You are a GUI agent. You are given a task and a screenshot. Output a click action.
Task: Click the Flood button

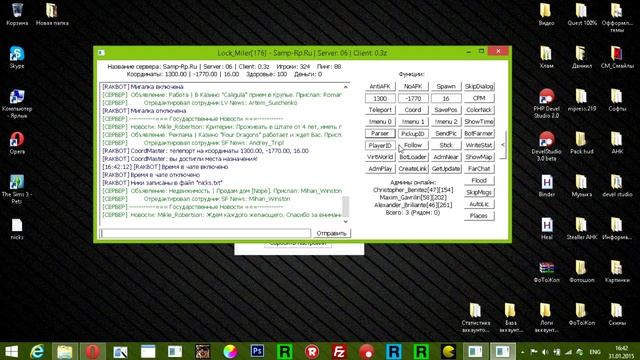pos(479,180)
